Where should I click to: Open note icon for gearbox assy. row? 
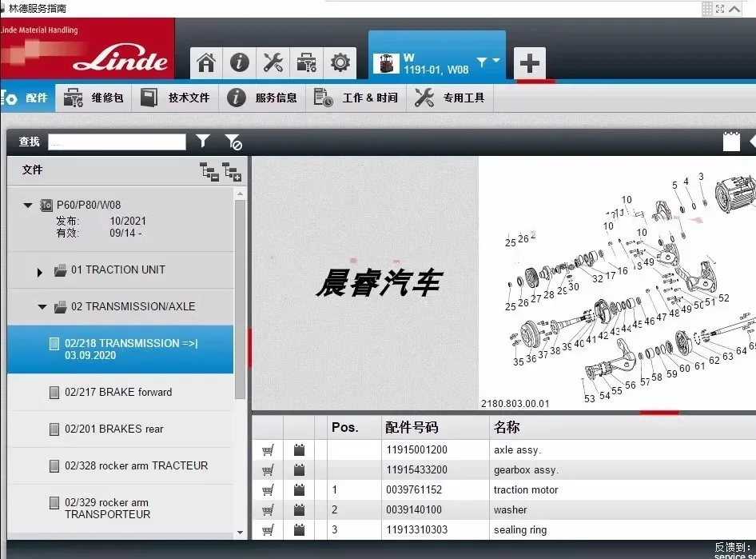[300, 469]
